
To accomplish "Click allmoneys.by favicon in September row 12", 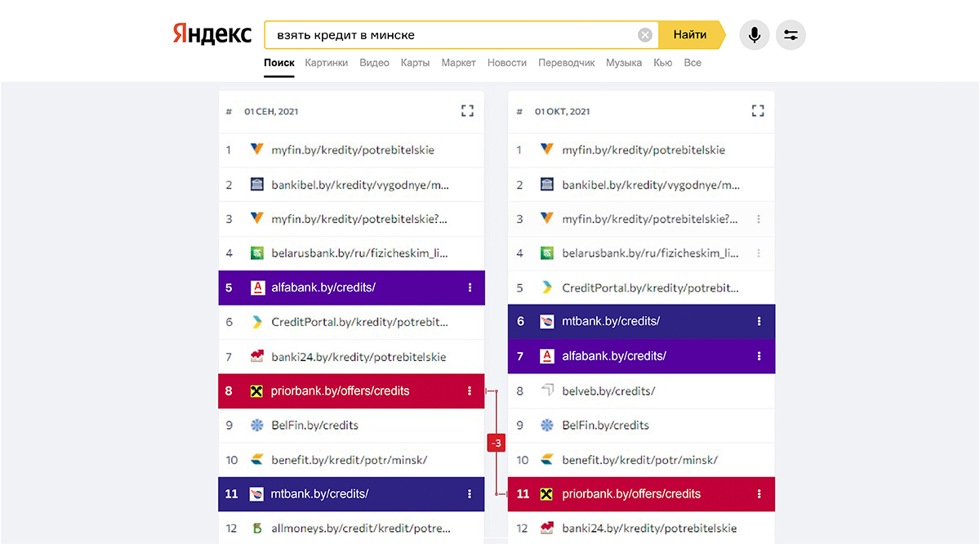I will pos(257,528).
